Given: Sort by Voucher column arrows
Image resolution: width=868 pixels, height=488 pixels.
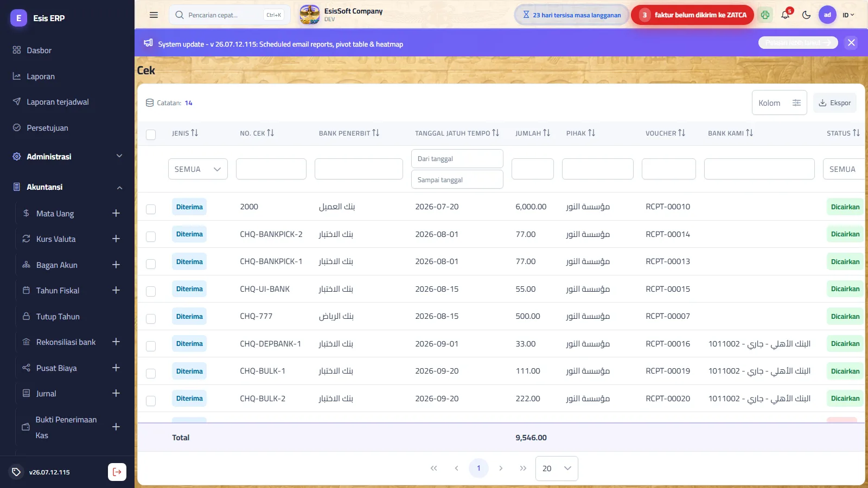Looking at the screenshot, I should 682,133.
